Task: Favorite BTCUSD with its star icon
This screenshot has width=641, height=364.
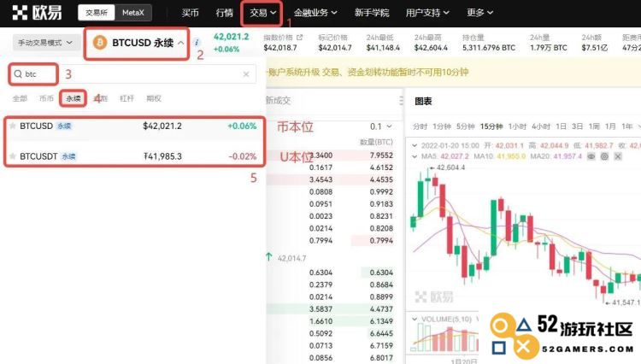Action: (x=13, y=126)
